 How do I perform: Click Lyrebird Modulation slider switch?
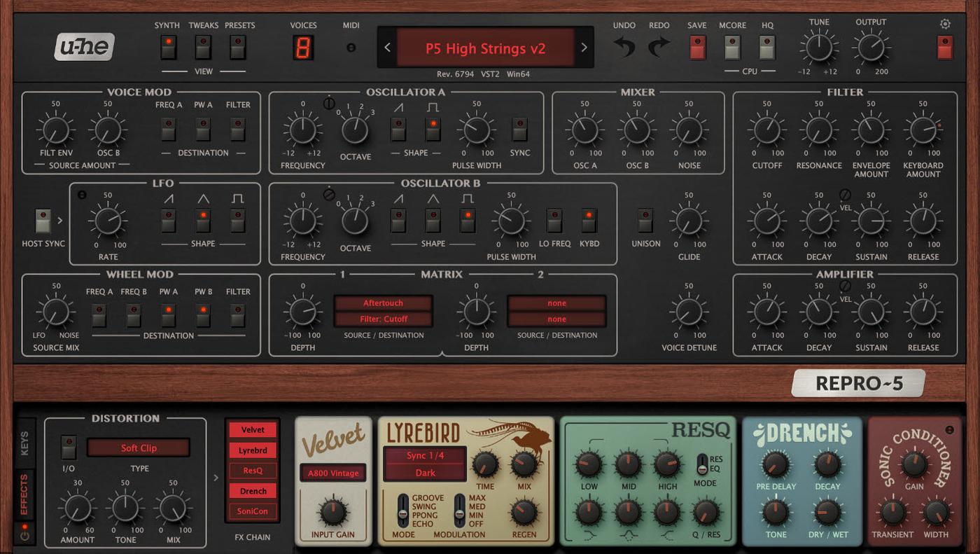coord(460,511)
